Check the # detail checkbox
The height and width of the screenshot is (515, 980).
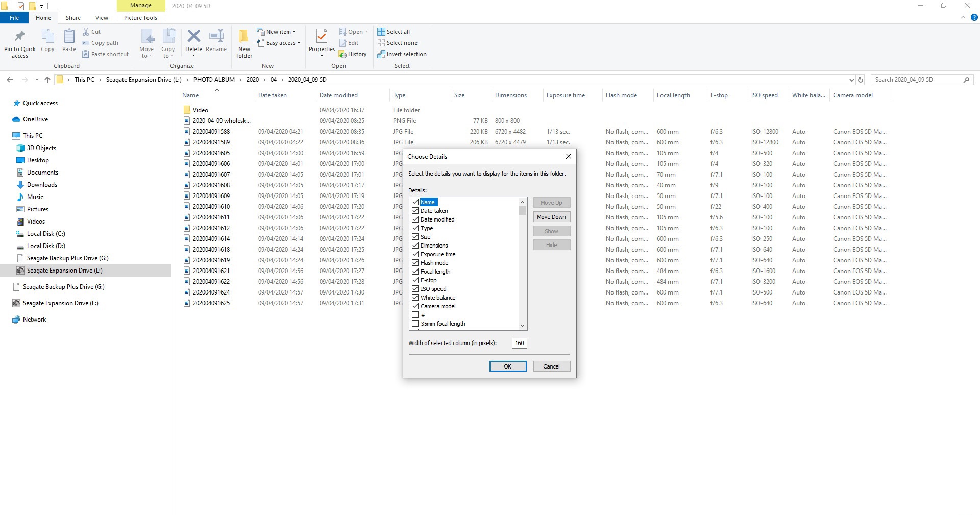pos(415,315)
